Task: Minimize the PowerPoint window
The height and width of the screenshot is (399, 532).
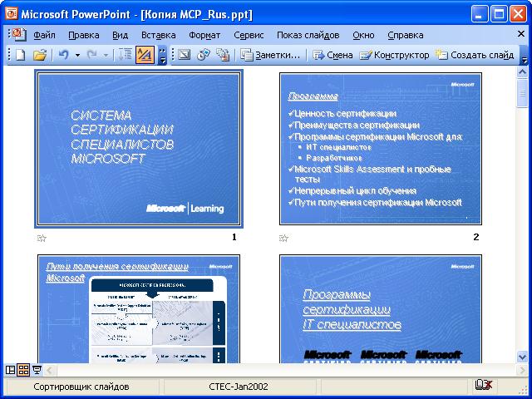Action: (480, 14)
